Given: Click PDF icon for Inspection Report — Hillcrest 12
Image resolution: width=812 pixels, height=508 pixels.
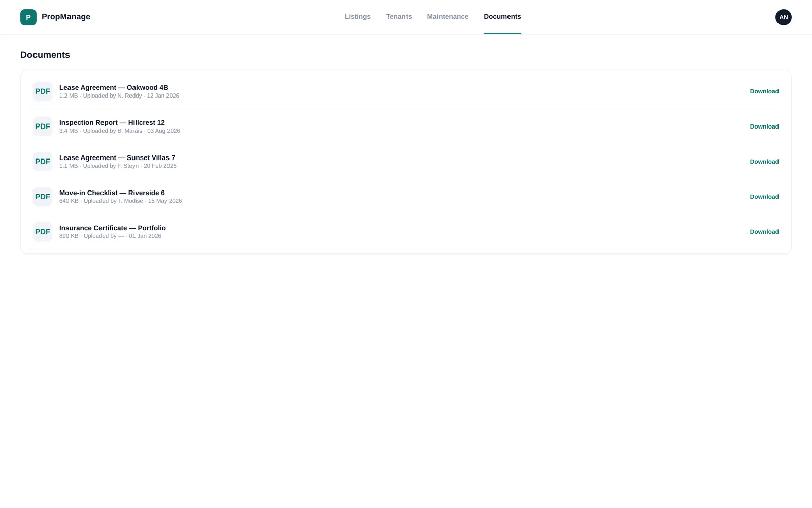Looking at the screenshot, I should pyautogui.click(x=43, y=126).
